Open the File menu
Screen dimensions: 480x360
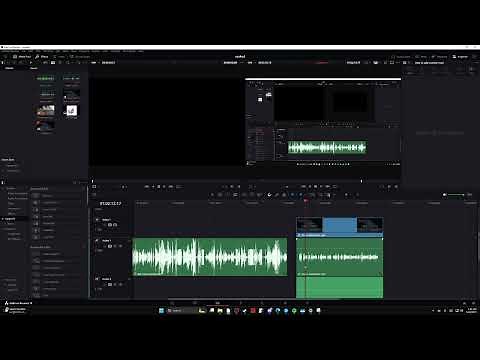click(x=24, y=51)
